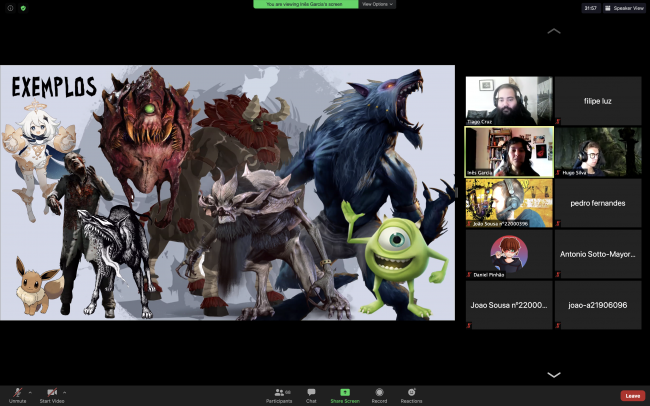Click the shared EXEMPLOS slide
The image size is (650, 406).
227,193
